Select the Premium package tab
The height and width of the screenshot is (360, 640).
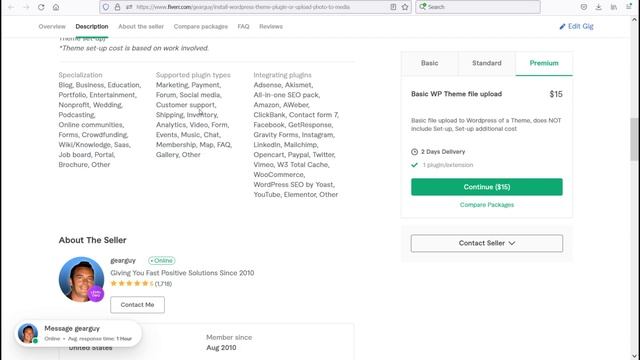click(544, 63)
